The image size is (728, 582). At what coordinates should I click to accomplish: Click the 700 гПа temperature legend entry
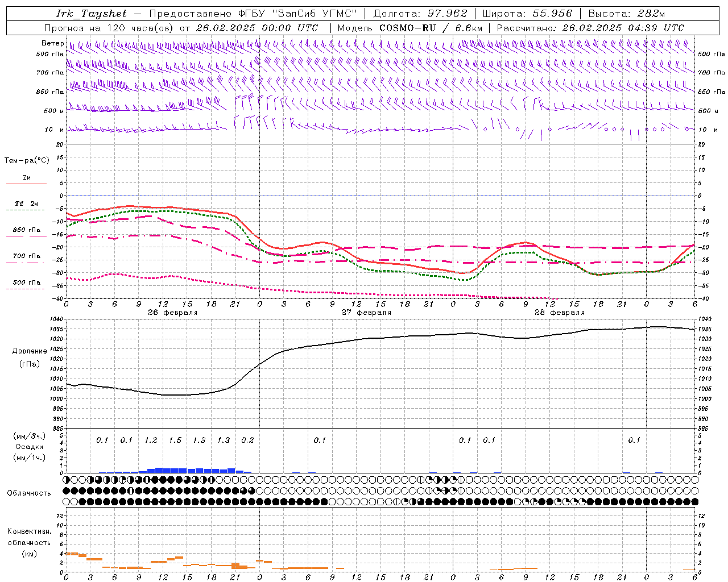click(26, 256)
